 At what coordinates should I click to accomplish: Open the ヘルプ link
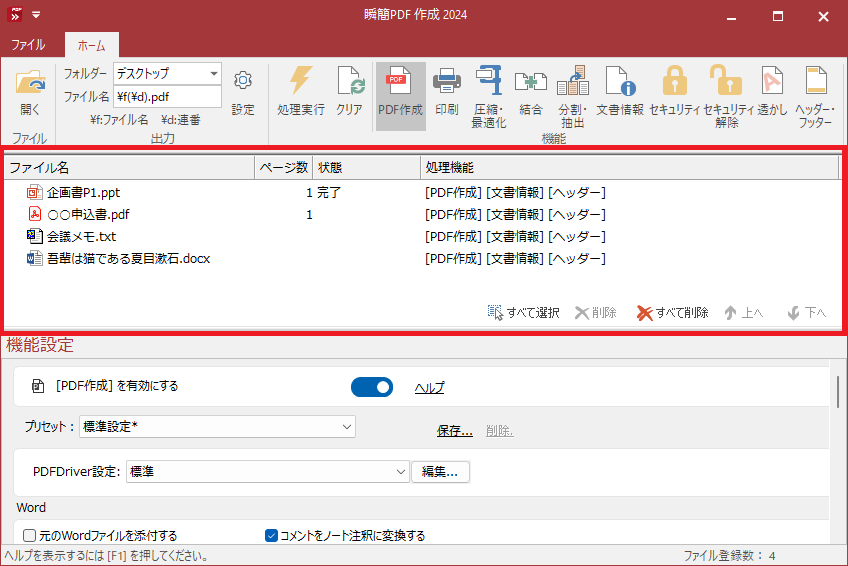point(429,388)
